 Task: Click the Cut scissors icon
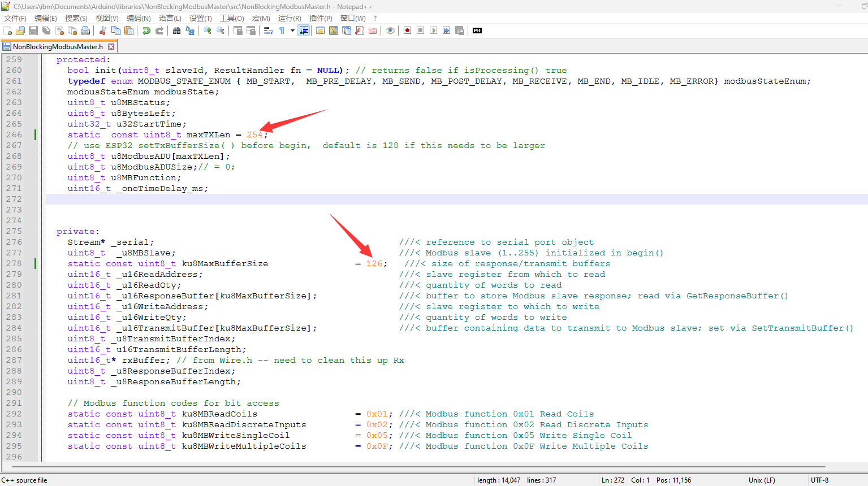(103, 31)
